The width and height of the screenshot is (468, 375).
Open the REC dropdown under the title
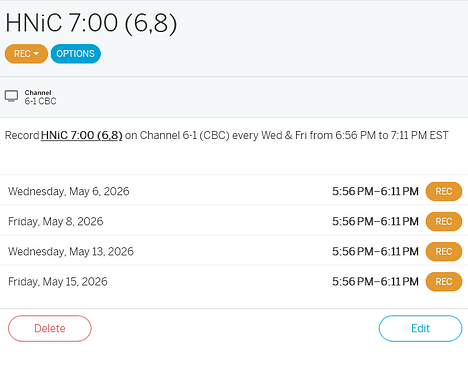click(26, 54)
